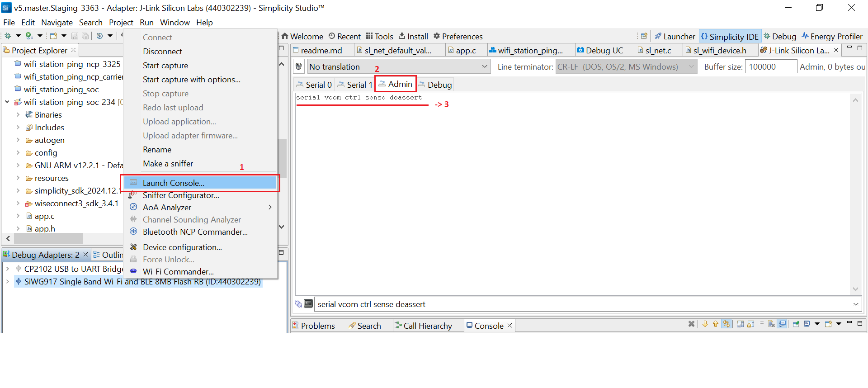The width and height of the screenshot is (868, 388).
Task: Switch to the Serial 1 tab
Action: pos(355,85)
